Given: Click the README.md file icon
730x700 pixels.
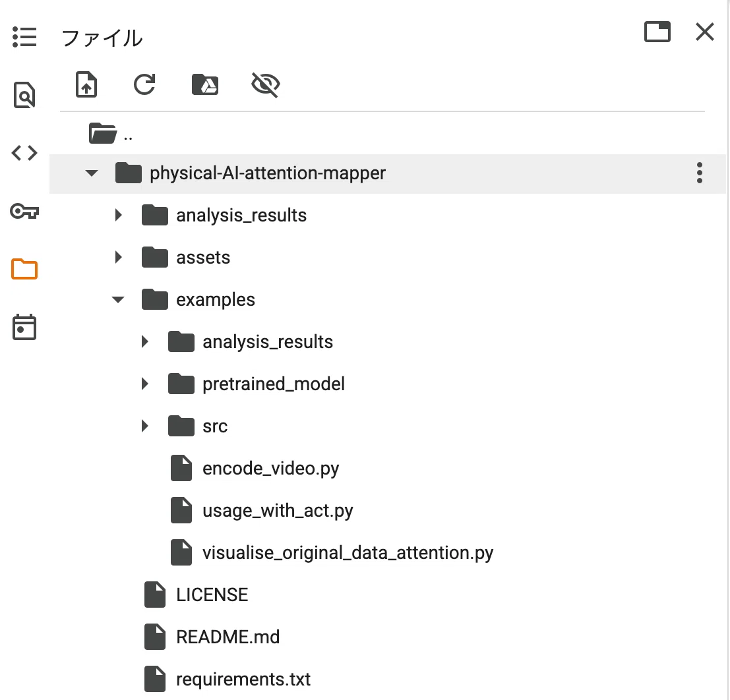Looking at the screenshot, I should point(154,637).
